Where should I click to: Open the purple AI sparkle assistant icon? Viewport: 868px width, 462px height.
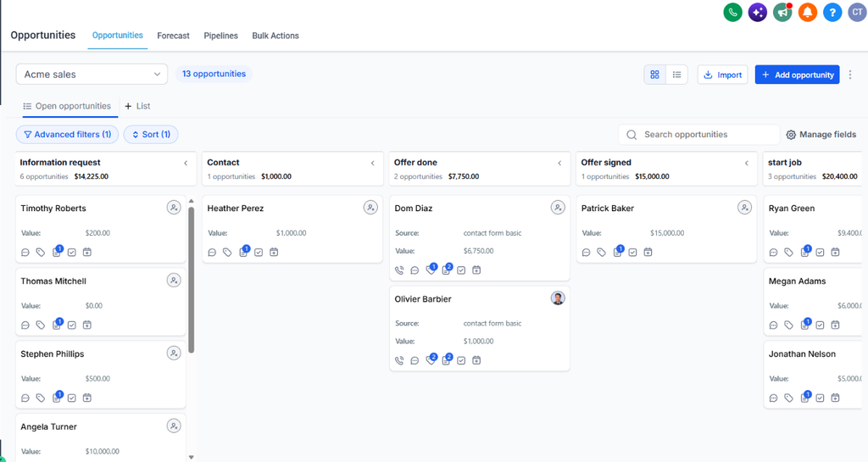[x=757, y=12]
